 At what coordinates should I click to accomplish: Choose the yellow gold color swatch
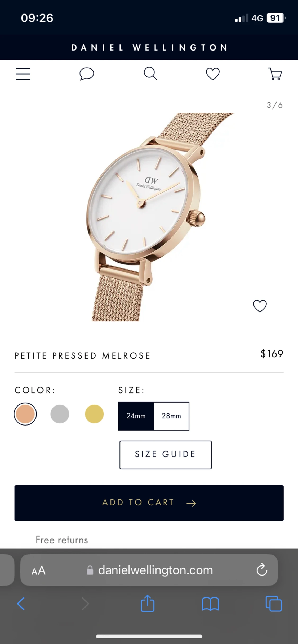[94, 414]
